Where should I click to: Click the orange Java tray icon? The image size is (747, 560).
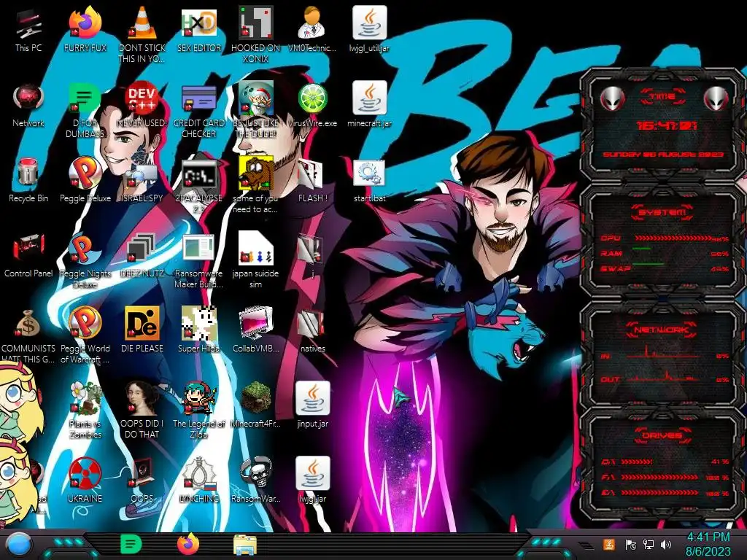[609, 544]
